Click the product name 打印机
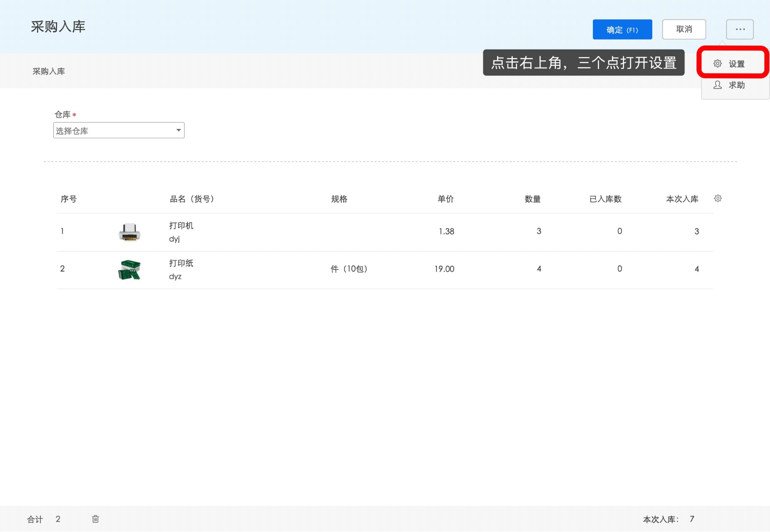This screenshot has height=532, width=770. (x=181, y=226)
